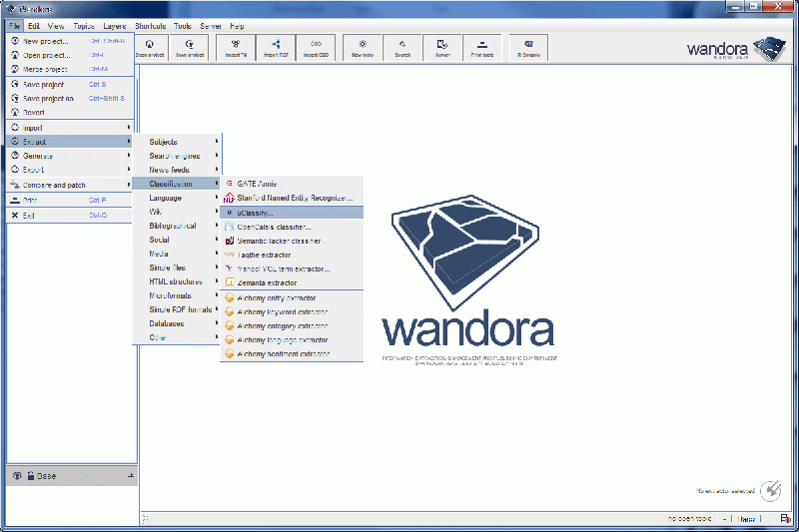Click the Base label in status bar
This screenshot has height=532, width=799.
coord(746,519)
